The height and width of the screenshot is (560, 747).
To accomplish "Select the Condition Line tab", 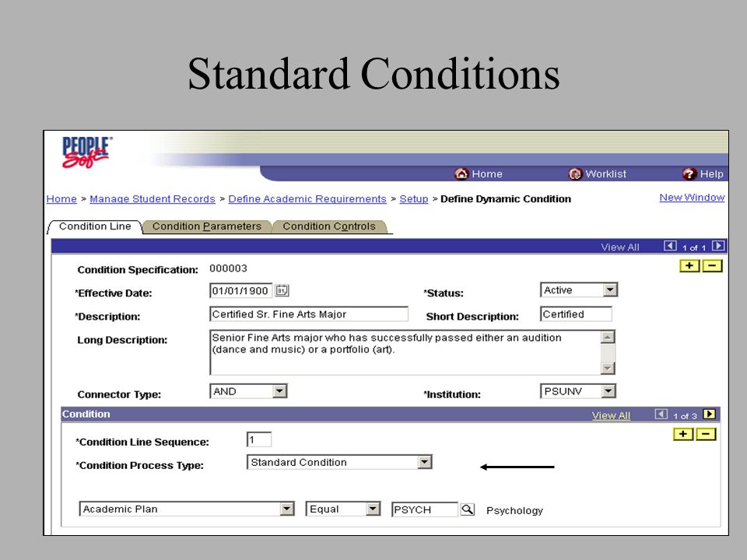I will pyautogui.click(x=95, y=226).
